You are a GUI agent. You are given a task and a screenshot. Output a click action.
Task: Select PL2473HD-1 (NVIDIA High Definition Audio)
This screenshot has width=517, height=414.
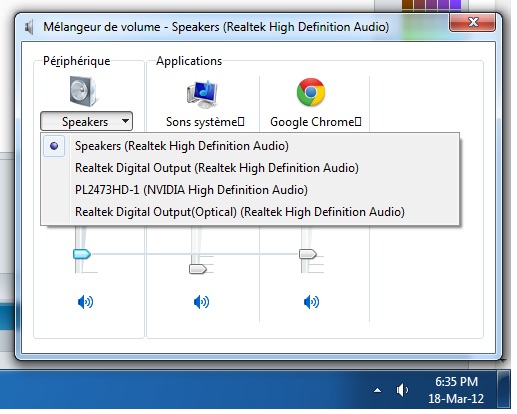(x=250, y=190)
